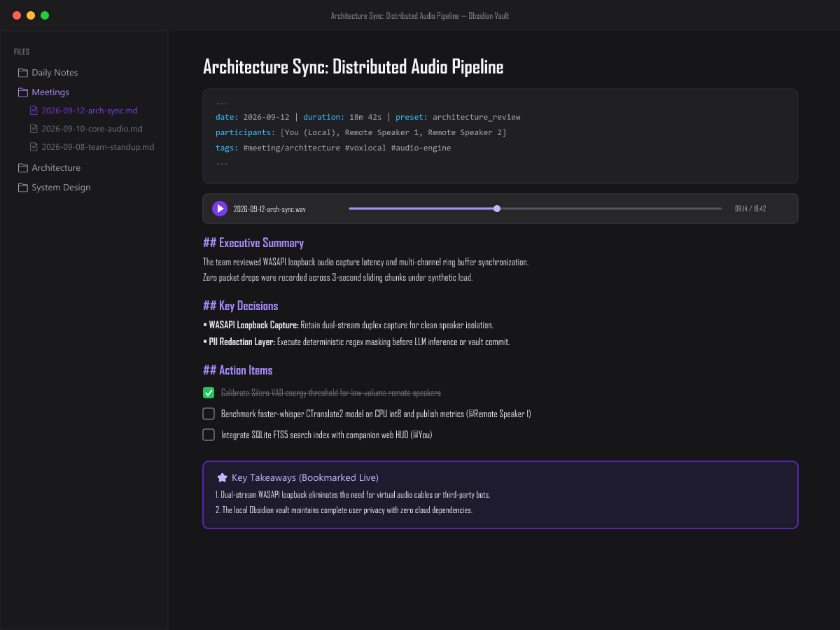
Task: Click the green maximize window button
Action: pyautogui.click(x=45, y=15)
